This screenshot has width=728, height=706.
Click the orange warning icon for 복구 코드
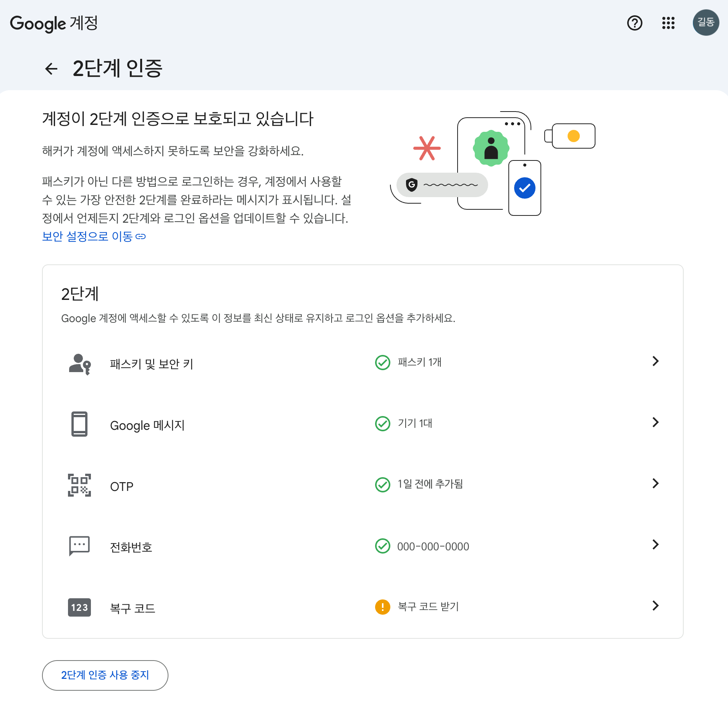click(382, 607)
